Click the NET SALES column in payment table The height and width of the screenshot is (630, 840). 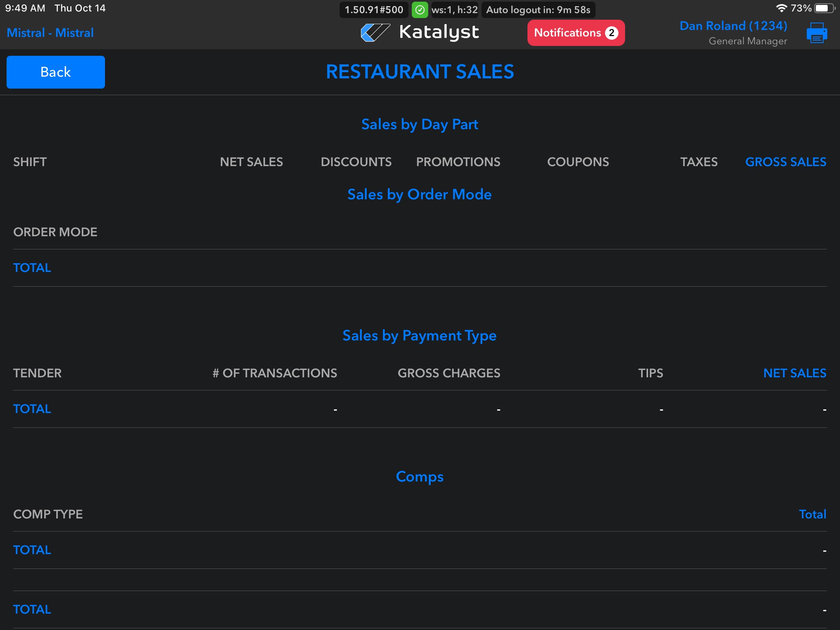794,373
